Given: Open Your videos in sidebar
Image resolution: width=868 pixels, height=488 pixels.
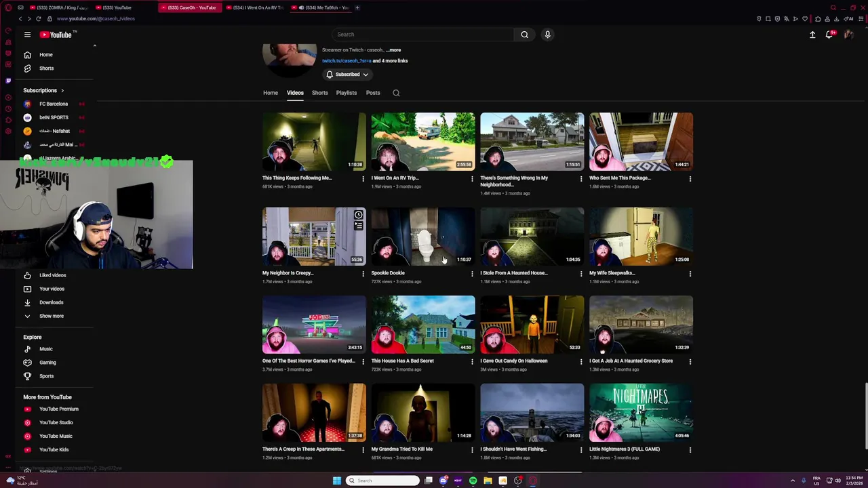Looking at the screenshot, I should click(52, 289).
